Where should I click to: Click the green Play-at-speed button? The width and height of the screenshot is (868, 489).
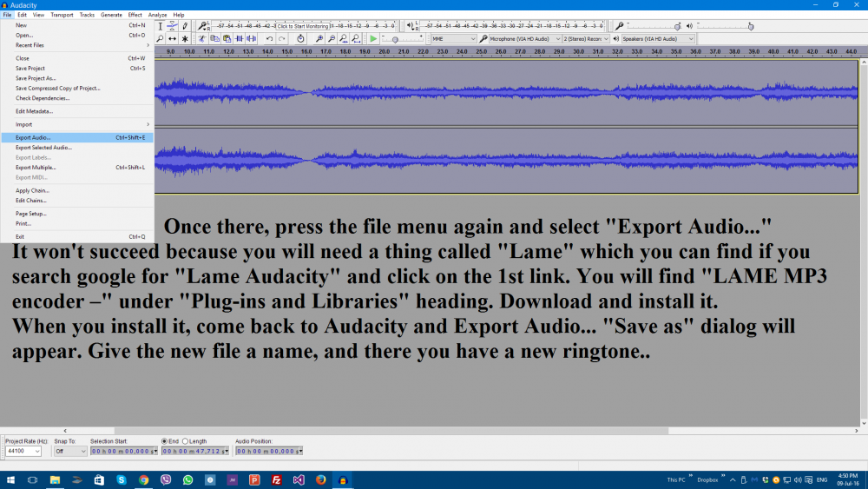[x=373, y=39]
